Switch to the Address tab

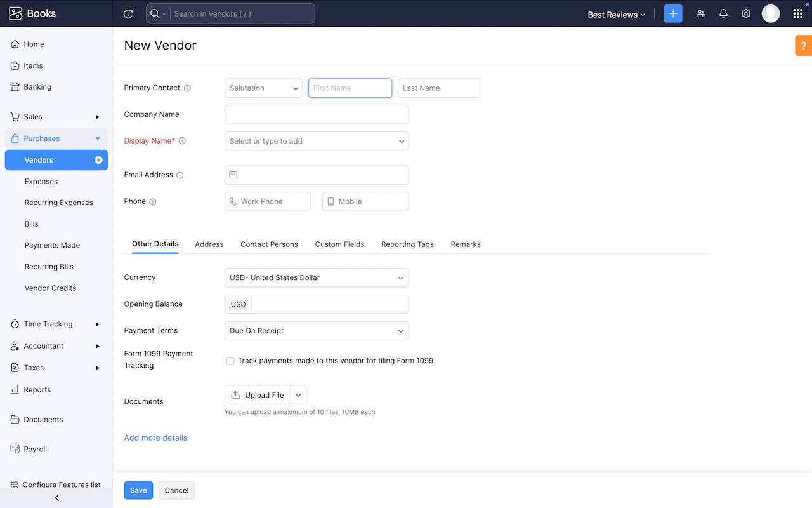coord(209,244)
